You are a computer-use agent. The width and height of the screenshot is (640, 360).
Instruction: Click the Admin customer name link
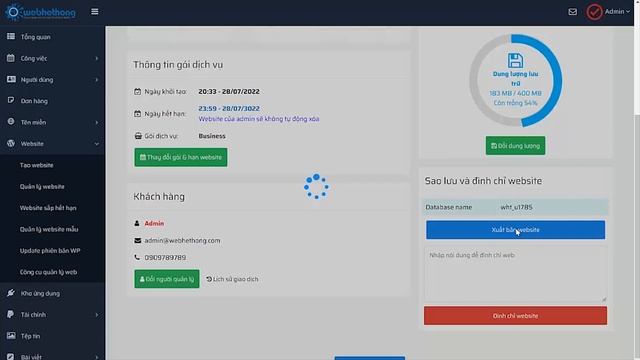(x=154, y=223)
